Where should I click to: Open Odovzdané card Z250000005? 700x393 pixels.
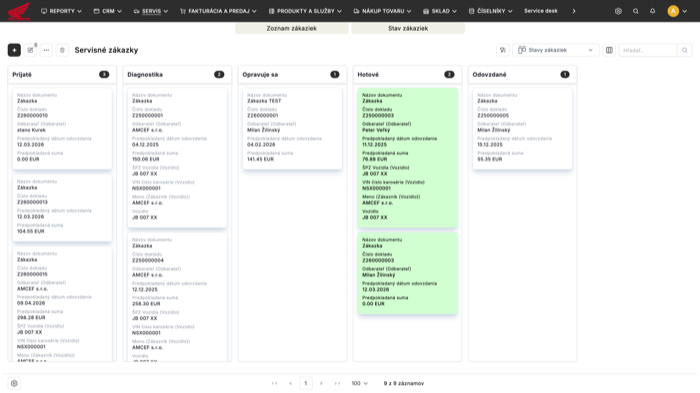click(x=522, y=129)
